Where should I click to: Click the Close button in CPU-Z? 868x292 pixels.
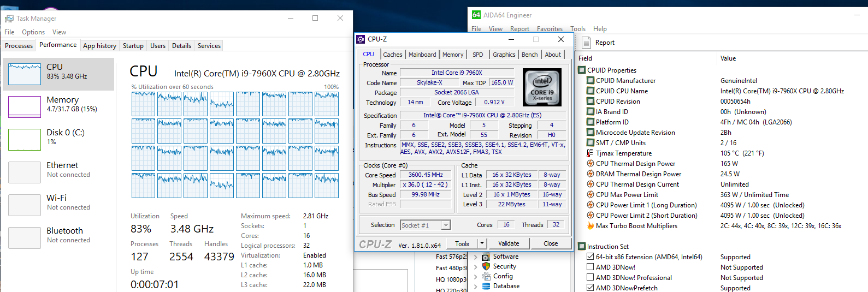click(x=551, y=243)
